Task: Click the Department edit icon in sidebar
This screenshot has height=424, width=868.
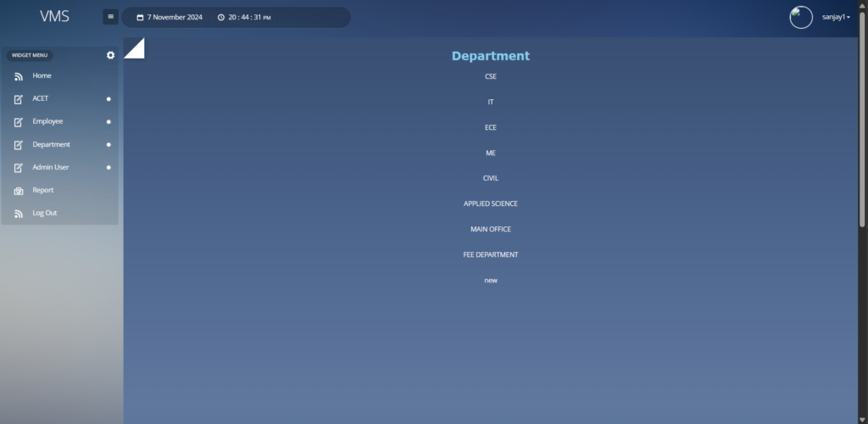Action: (19, 145)
